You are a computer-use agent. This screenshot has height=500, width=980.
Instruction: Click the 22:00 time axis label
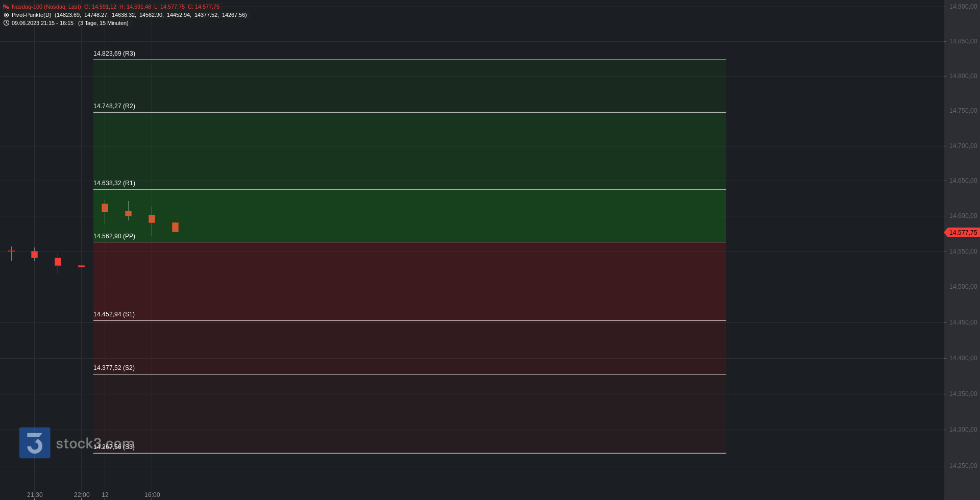coord(82,495)
